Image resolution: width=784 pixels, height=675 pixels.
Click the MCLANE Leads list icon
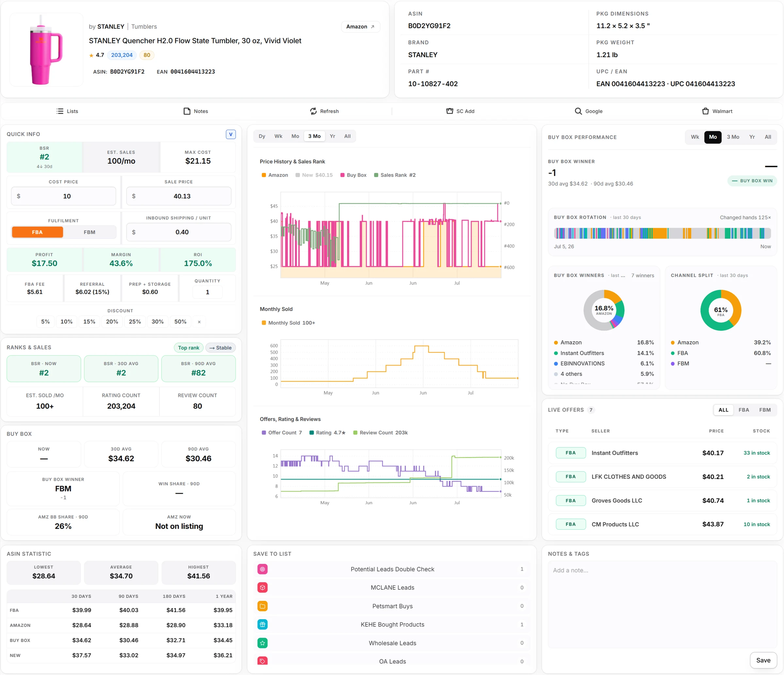(263, 588)
